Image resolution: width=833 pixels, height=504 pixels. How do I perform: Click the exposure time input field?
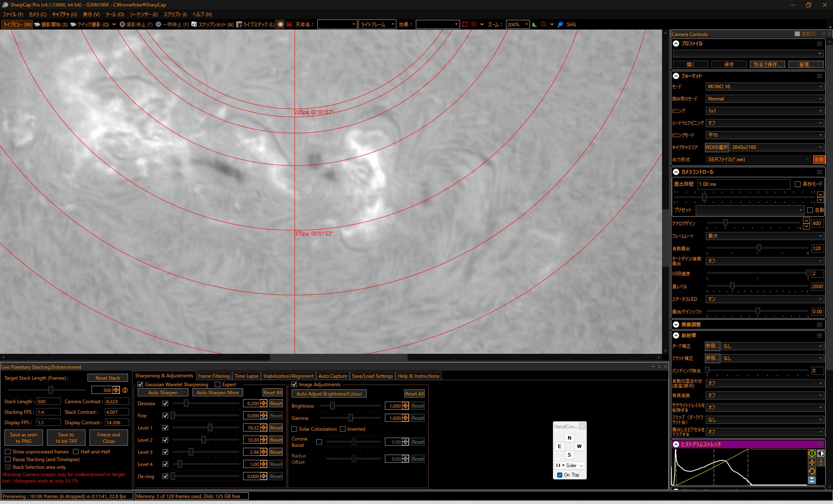(x=743, y=184)
